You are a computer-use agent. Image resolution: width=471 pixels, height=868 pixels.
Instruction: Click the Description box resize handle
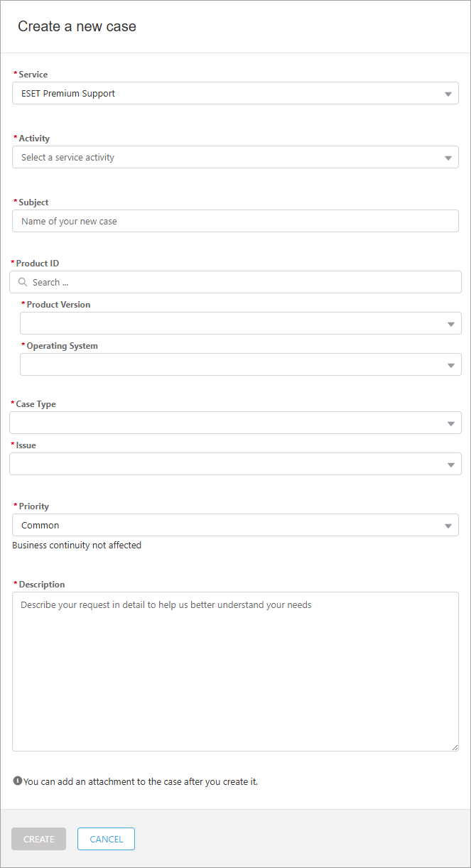[453, 747]
